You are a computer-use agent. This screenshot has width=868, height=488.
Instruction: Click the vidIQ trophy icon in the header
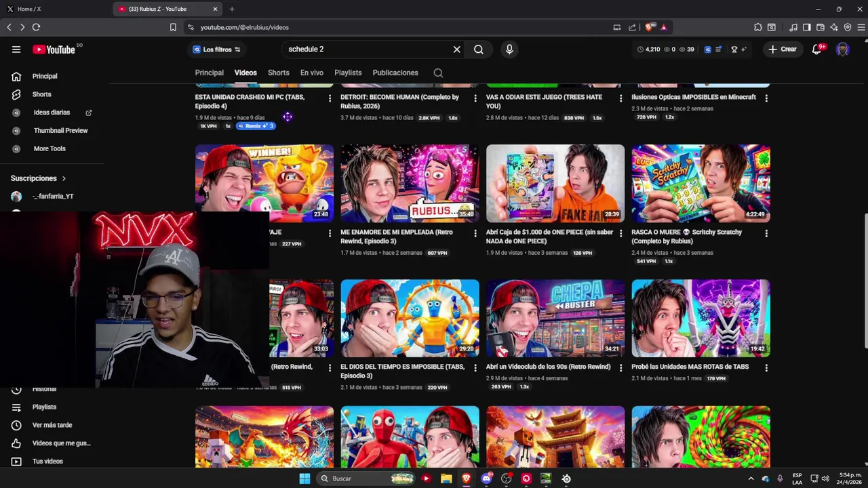(734, 49)
